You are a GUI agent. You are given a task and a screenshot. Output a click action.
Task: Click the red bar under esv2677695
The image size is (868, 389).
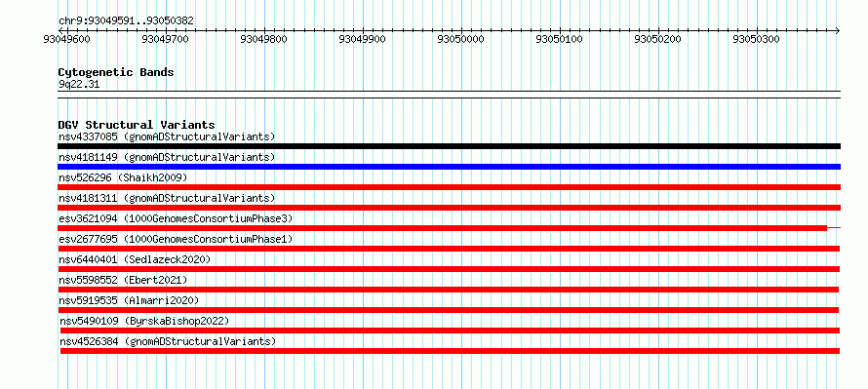449,249
